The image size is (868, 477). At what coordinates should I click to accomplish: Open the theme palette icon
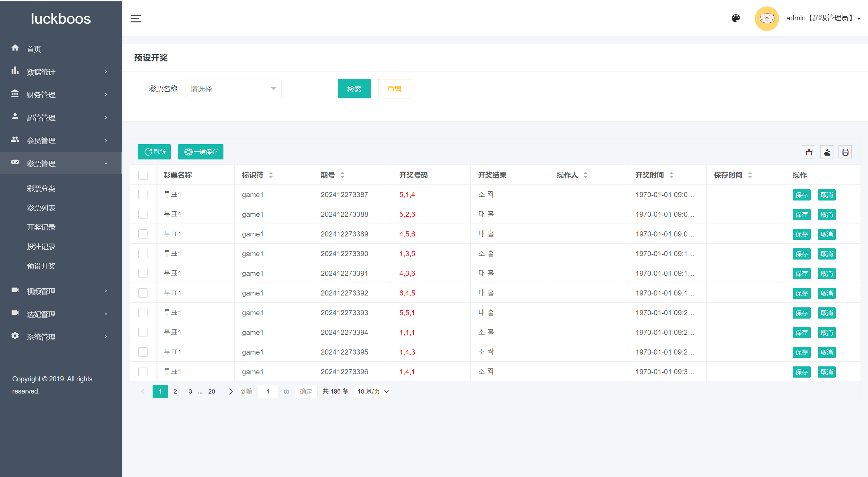tap(736, 18)
